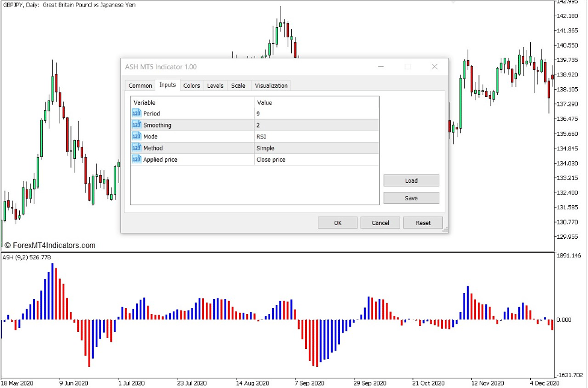The image size is (588, 388).
Task: Open the Levels tab
Action: coord(215,85)
